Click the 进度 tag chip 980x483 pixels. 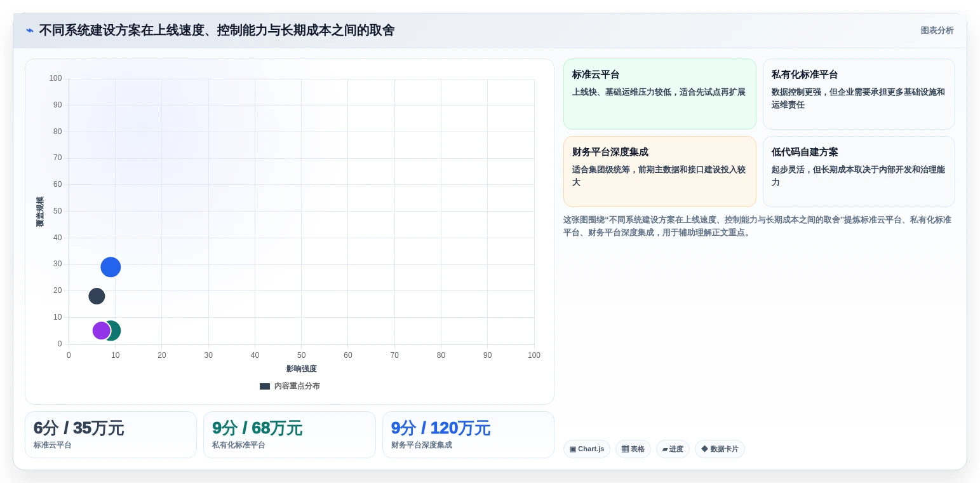pyautogui.click(x=673, y=449)
